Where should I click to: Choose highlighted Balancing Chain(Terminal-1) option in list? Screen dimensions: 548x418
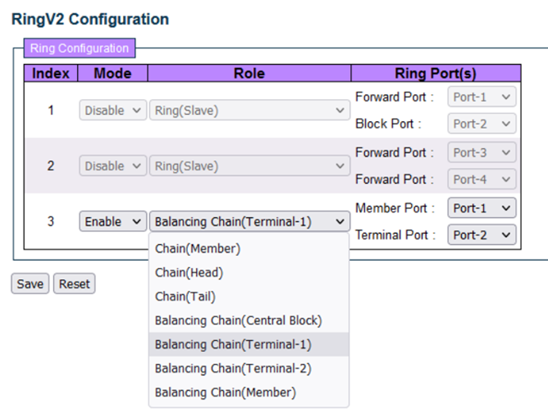tap(248, 345)
